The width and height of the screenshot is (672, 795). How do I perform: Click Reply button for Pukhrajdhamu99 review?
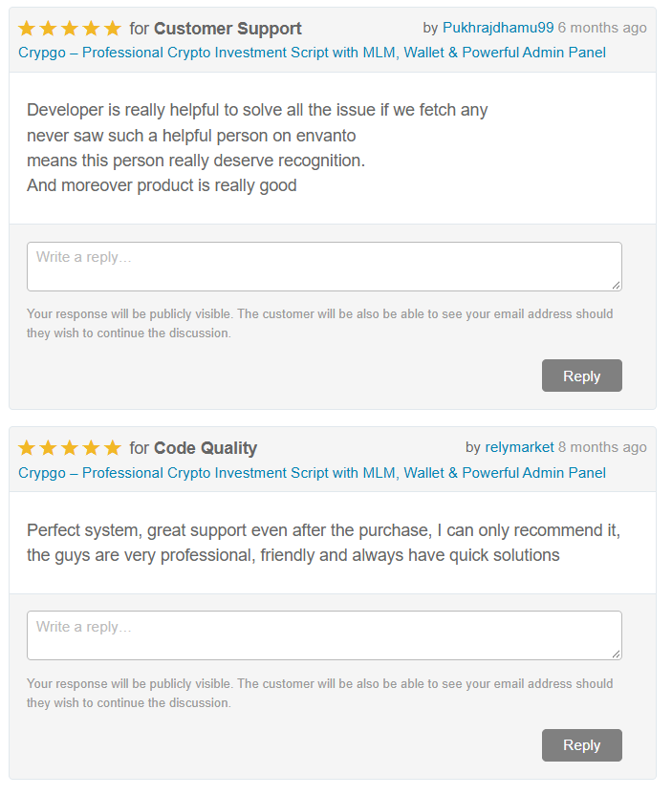582,376
